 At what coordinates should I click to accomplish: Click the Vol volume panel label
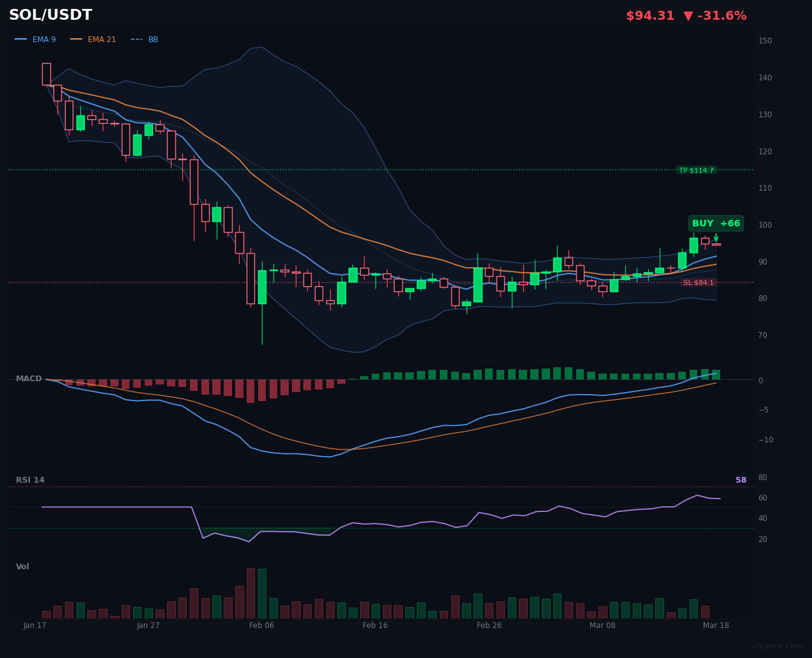click(22, 566)
